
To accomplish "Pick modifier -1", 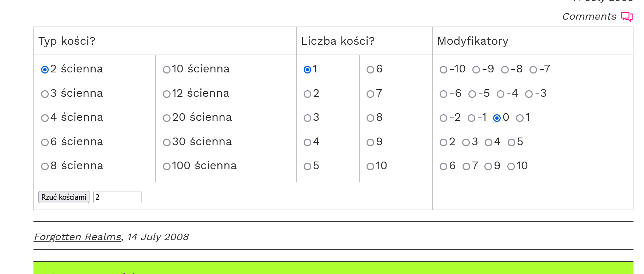I will 472,118.
